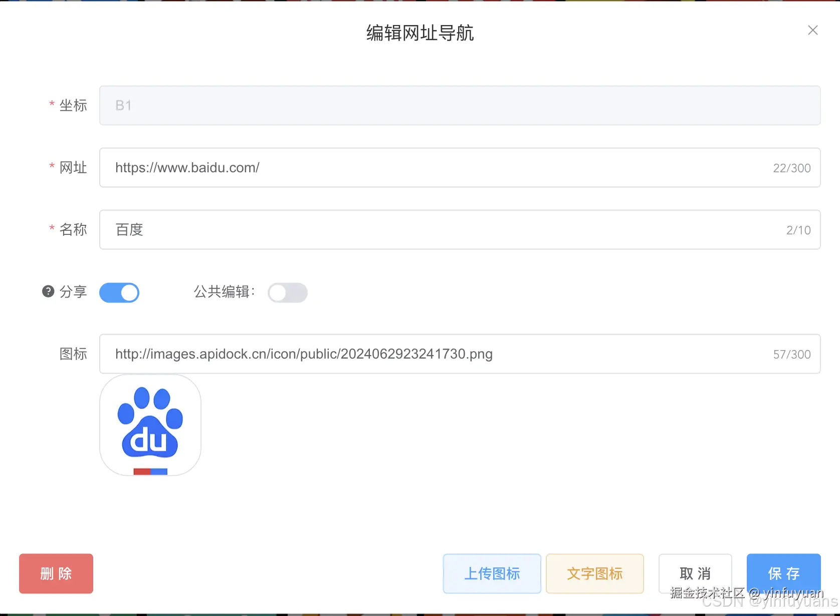Enable the 公共编辑 public editing toggle
This screenshot has height=616, width=840.
tap(287, 292)
